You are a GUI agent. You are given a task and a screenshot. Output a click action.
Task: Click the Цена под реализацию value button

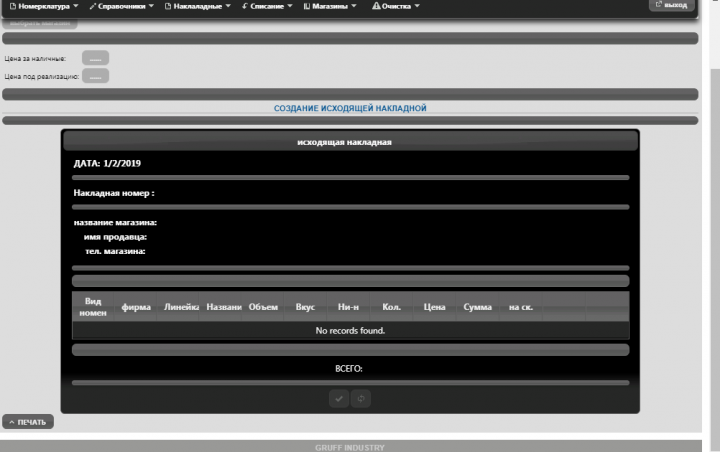pyautogui.click(x=96, y=76)
